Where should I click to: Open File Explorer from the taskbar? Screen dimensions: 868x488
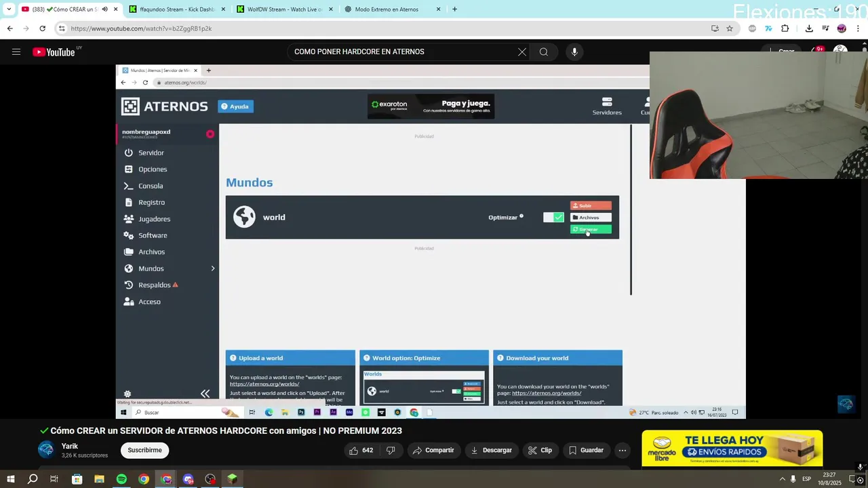click(99, 479)
